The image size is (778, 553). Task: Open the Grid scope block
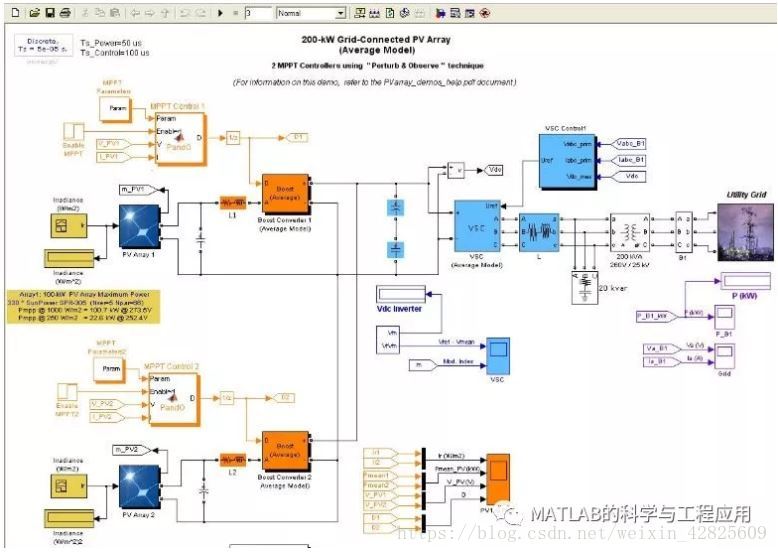724,356
